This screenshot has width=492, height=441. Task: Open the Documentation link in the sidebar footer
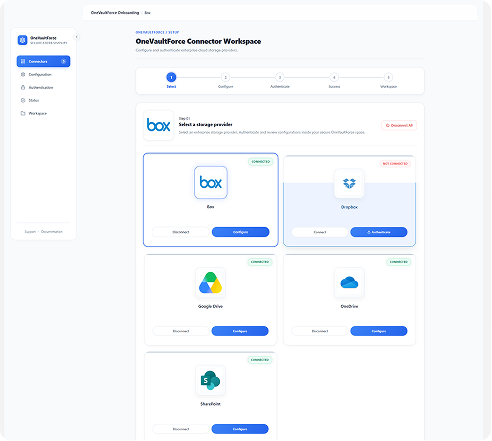tap(52, 232)
